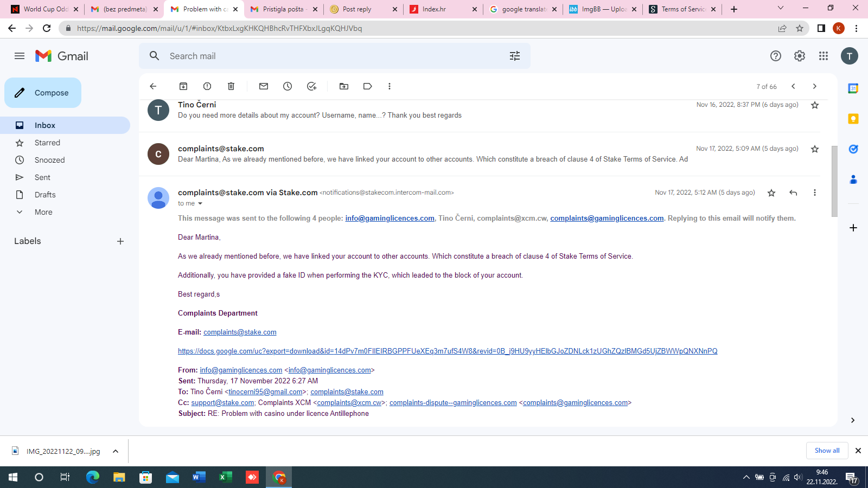The height and width of the screenshot is (488, 868).
Task: Compose a new email
Action: [43, 93]
